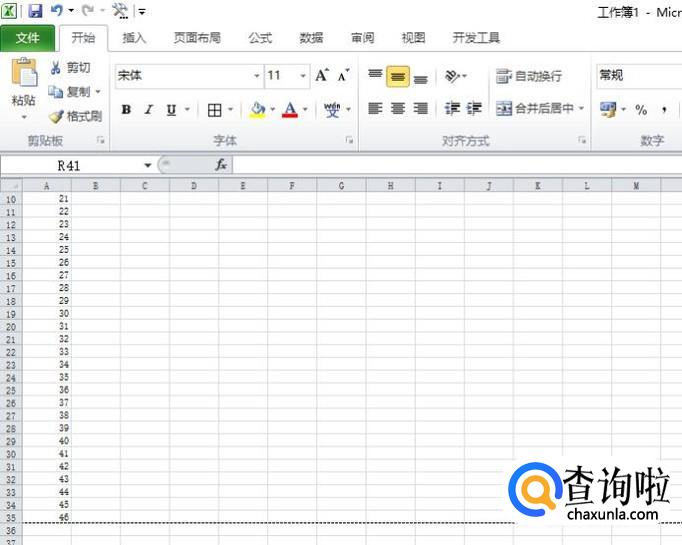This screenshot has height=545, width=682.
Task: Open the font color palette arrow
Action: click(305, 110)
